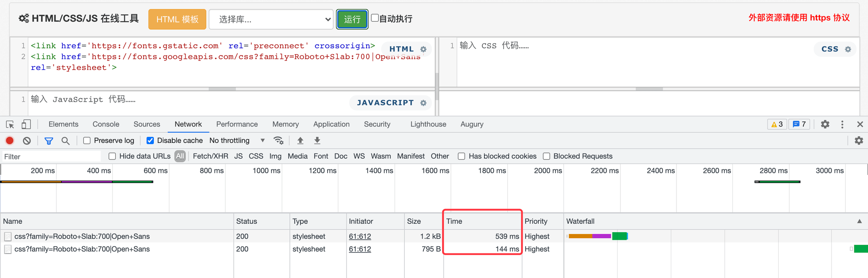
Task: Open network conditions wifi icon
Action: click(x=278, y=141)
